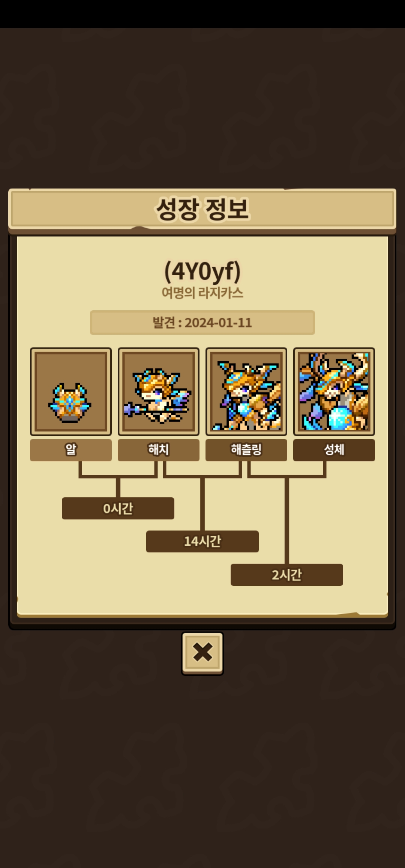The width and height of the screenshot is (405, 868).
Task: Tap the connector line leading to 0시간
Action: 118,488
